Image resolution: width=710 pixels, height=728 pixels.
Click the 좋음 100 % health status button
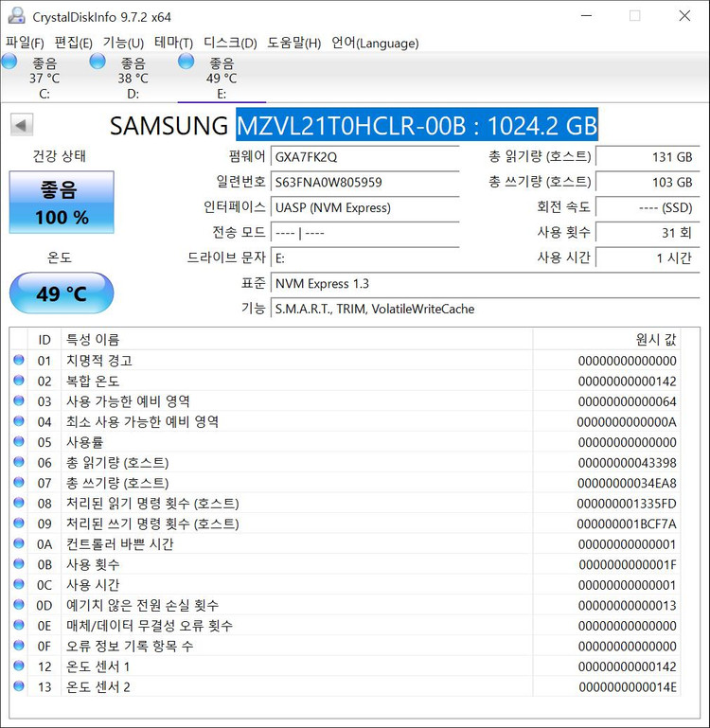[x=62, y=203]
